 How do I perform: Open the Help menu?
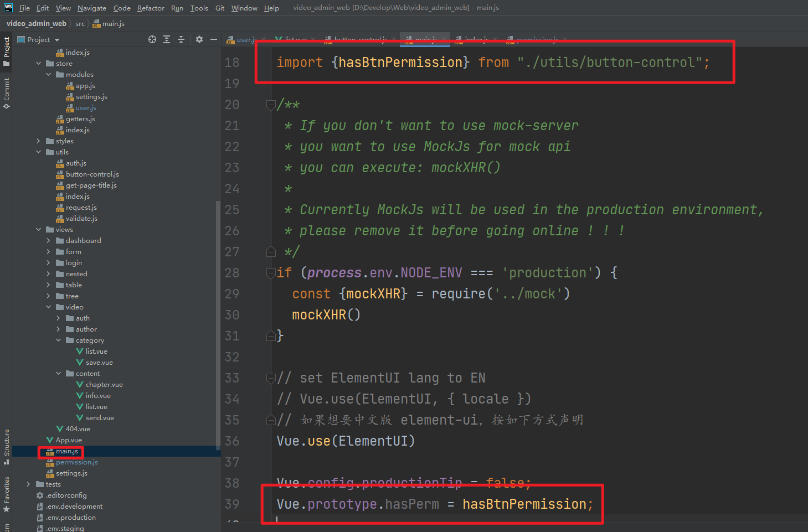(271, 8)
